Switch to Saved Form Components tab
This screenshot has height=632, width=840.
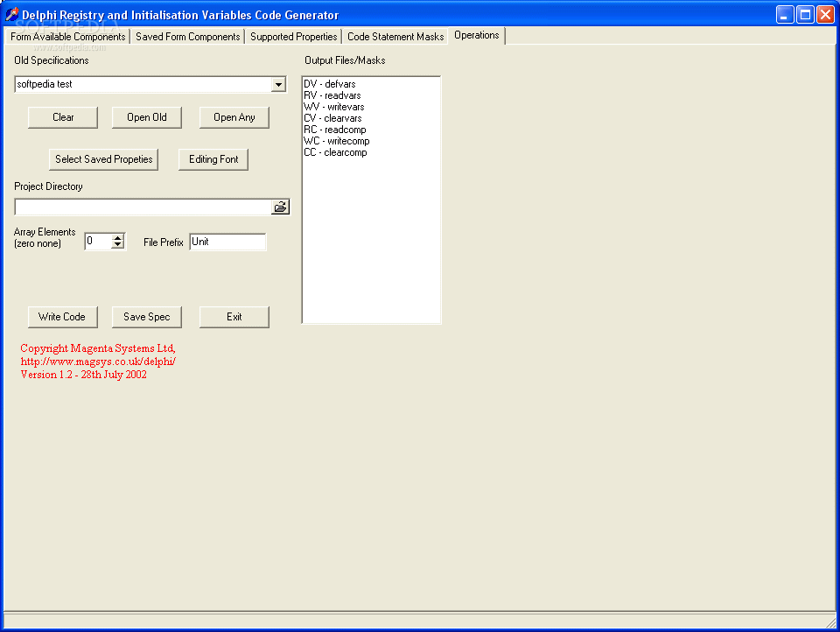pyautogui.click(x=187, y=37)
